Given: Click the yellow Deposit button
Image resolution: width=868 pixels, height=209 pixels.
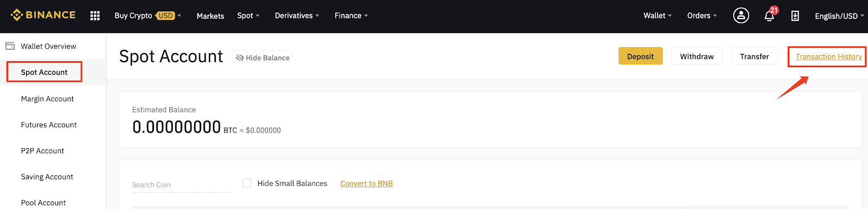Looking at the screenshot, I should click(641, 56).
